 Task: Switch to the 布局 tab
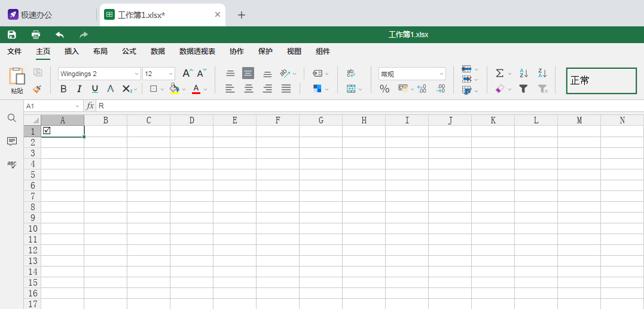pyautogui.click(x=100, y=51)
